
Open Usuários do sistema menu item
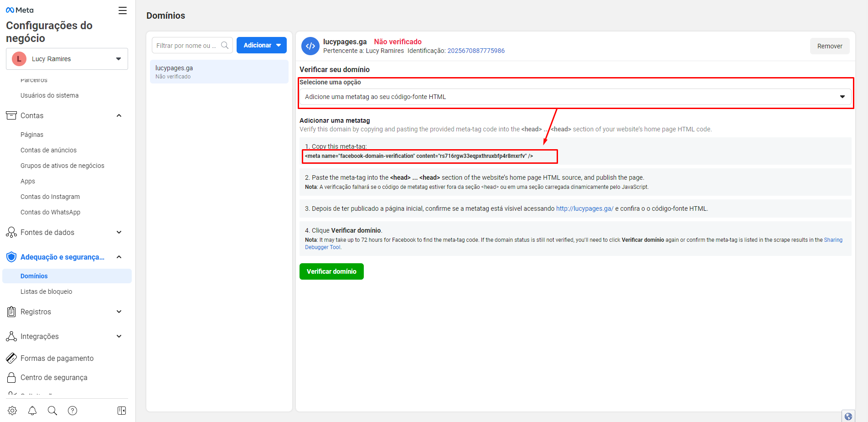click(x=49, y=95)
